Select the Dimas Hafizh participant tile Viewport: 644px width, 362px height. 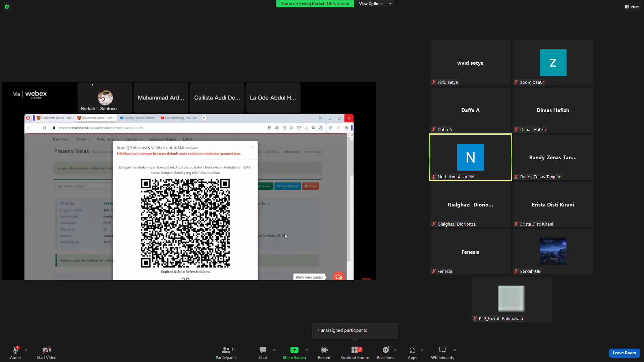click(x=553, y=110)
